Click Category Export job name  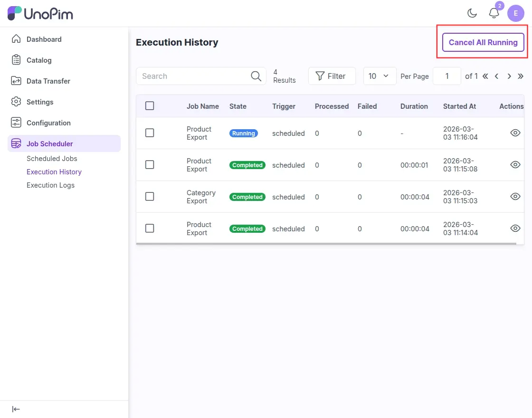(201, 197)
